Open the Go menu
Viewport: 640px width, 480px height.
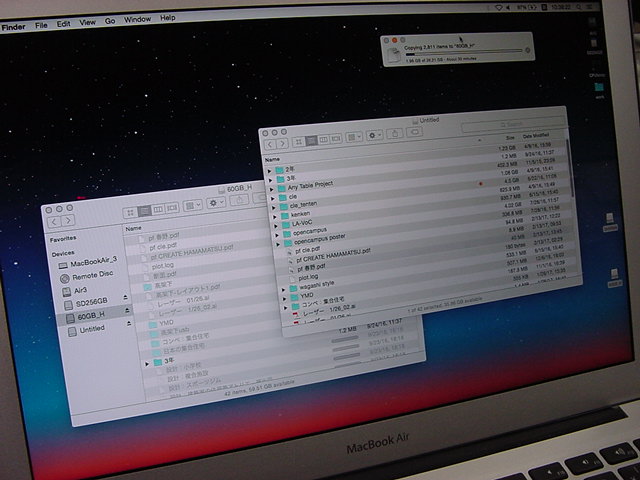click(110, 21)
